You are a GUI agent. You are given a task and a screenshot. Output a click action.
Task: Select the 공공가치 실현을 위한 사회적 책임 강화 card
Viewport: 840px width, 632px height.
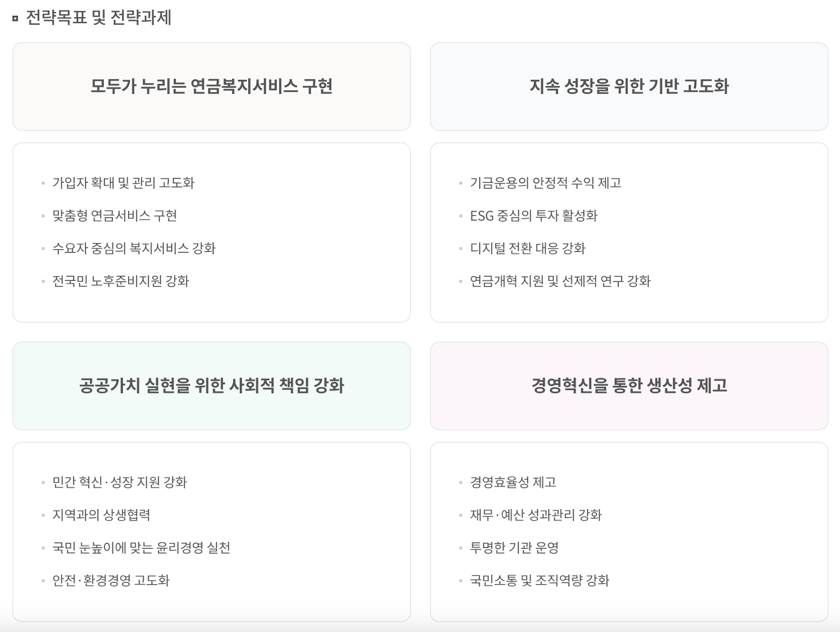pos(212,386)
